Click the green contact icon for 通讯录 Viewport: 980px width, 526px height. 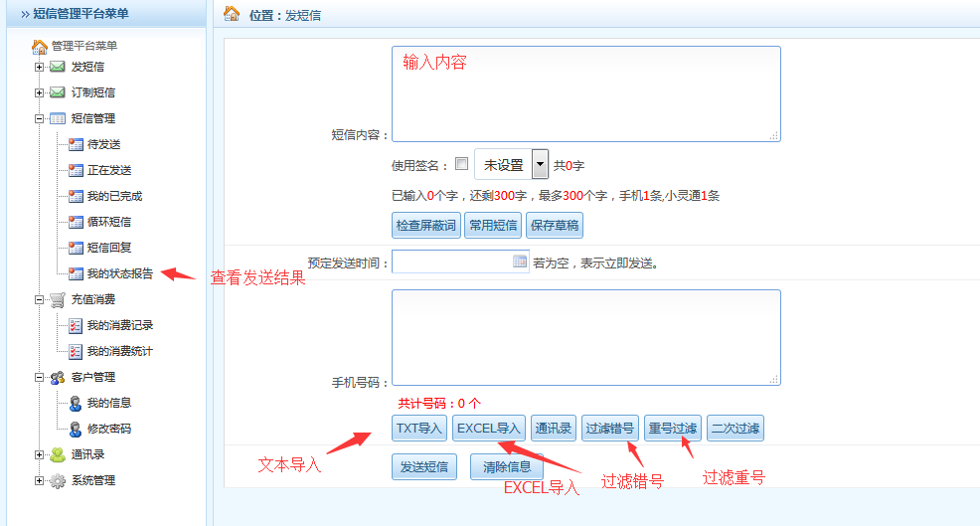tap(58, 455)
